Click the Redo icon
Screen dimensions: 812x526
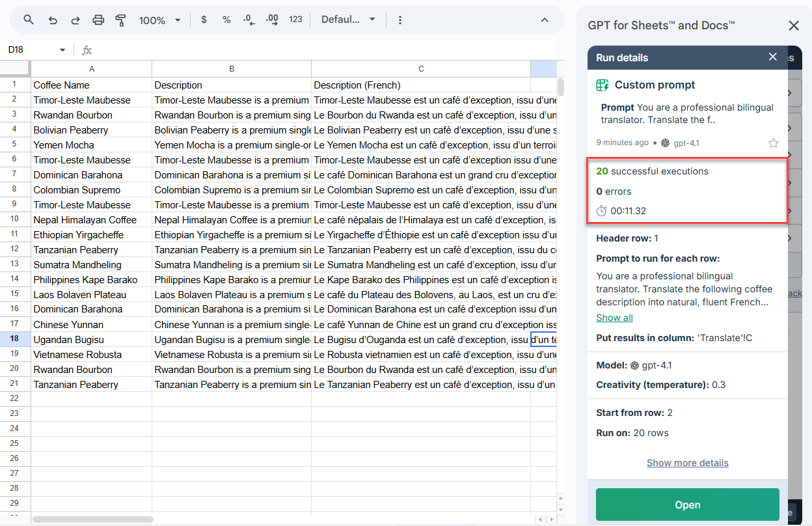[75, 20]
